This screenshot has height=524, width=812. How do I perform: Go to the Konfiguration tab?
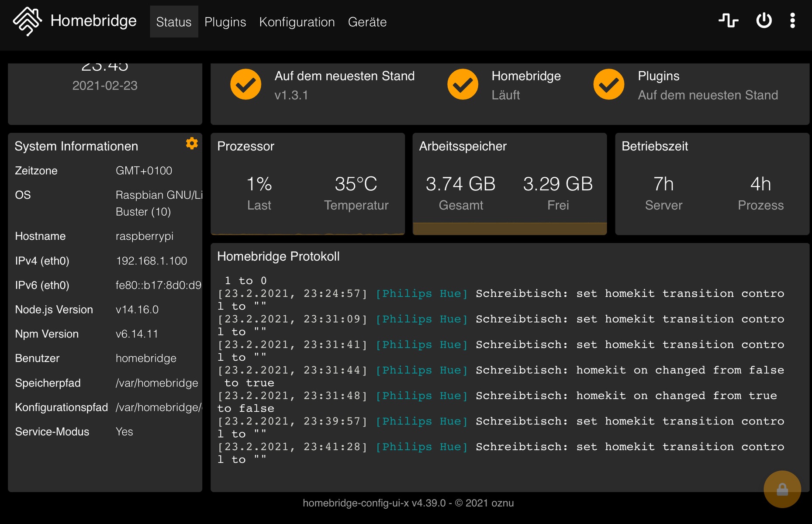point(297,22)
